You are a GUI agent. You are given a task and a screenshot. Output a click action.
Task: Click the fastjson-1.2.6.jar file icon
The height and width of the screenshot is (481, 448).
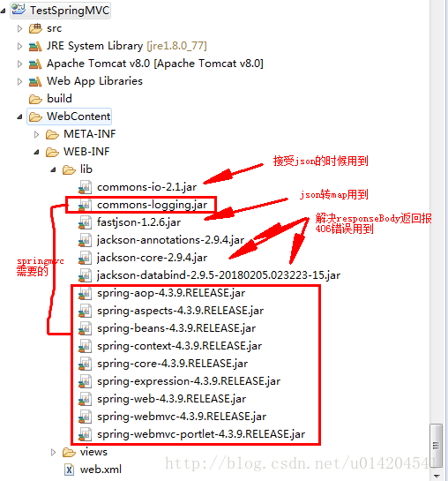(86, 222)
